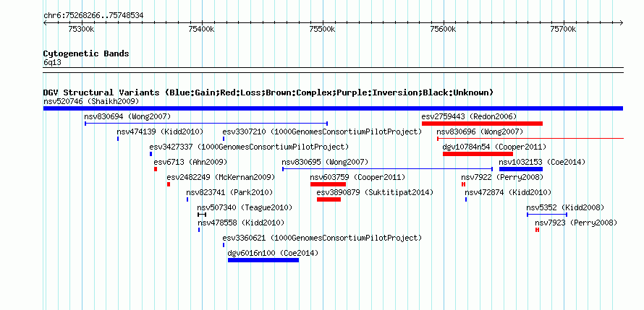Select the thin blue nsv5352 span
The image size is (644, 310).
point(547,215)
